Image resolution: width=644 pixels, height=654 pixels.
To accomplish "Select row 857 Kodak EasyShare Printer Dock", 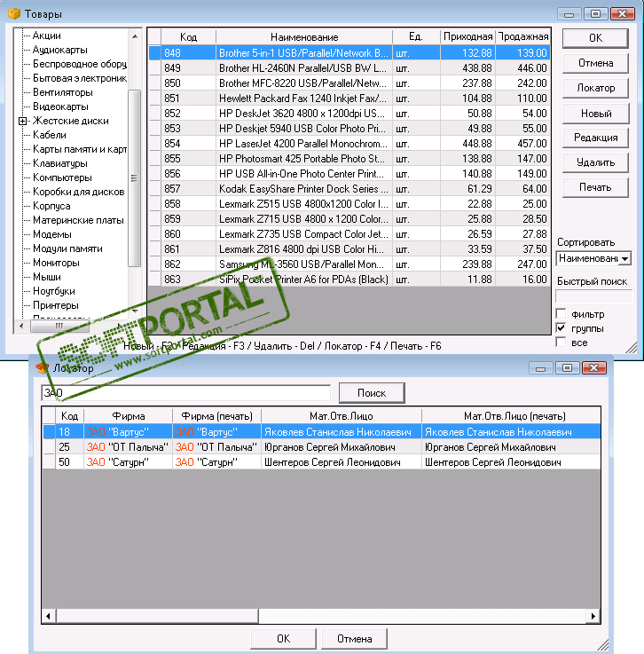I will (x=349, y=188).
